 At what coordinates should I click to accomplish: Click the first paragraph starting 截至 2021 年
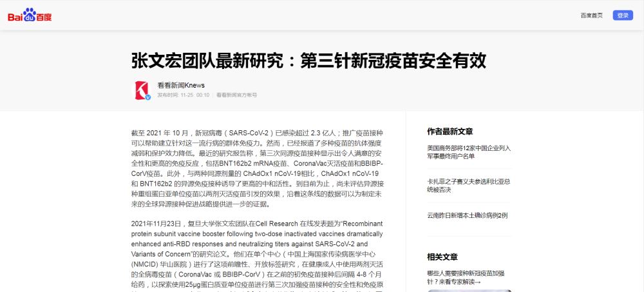(257, 169)
